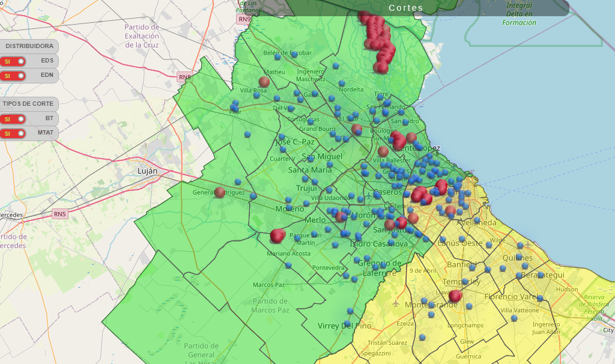The width and height of the screenshot is (615, 364).
Task: Click the blue marker above Virrey Del Pino
Action: point(351,311)
